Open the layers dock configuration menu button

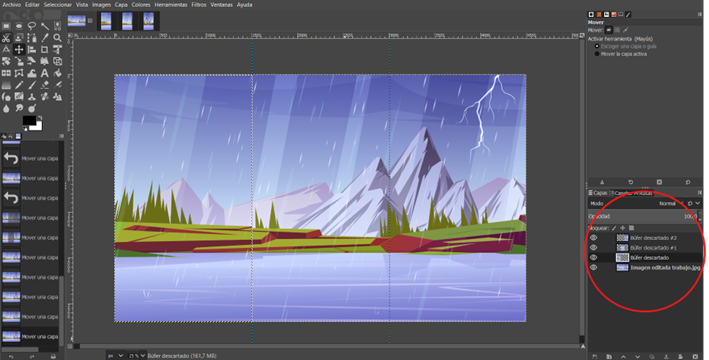pos(700,193)
